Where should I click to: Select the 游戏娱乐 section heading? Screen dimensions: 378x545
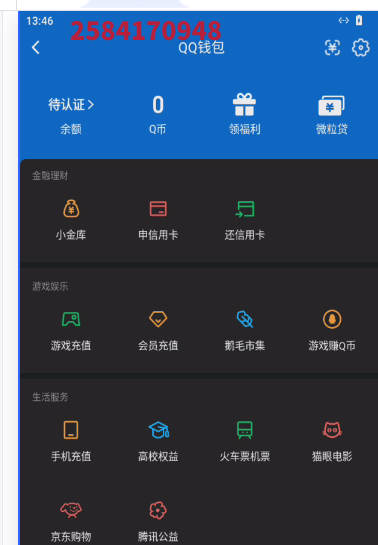click(50, 286)
